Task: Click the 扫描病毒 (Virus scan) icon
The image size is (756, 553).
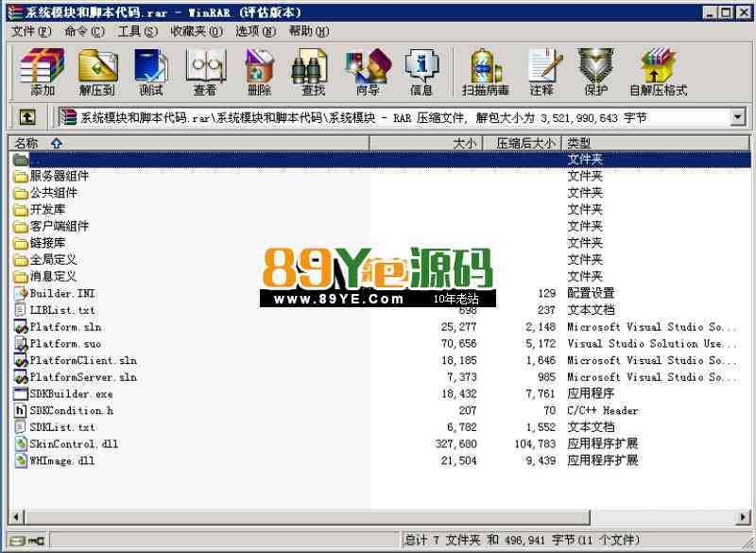Action: [x=486, y=72]
